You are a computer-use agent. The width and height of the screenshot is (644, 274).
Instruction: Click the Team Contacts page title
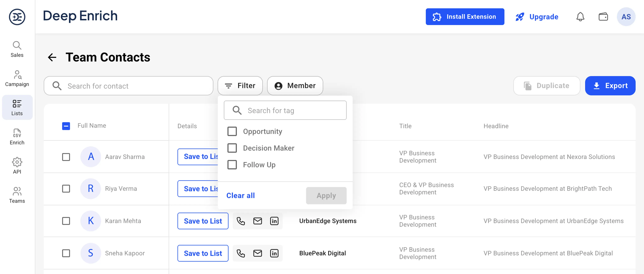pos(108,57)
